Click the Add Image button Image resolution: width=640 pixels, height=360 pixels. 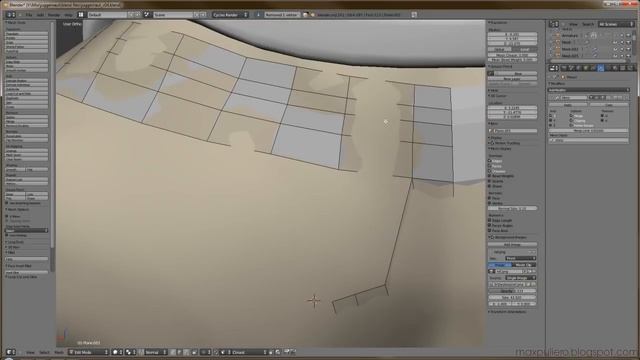point(512,244)
